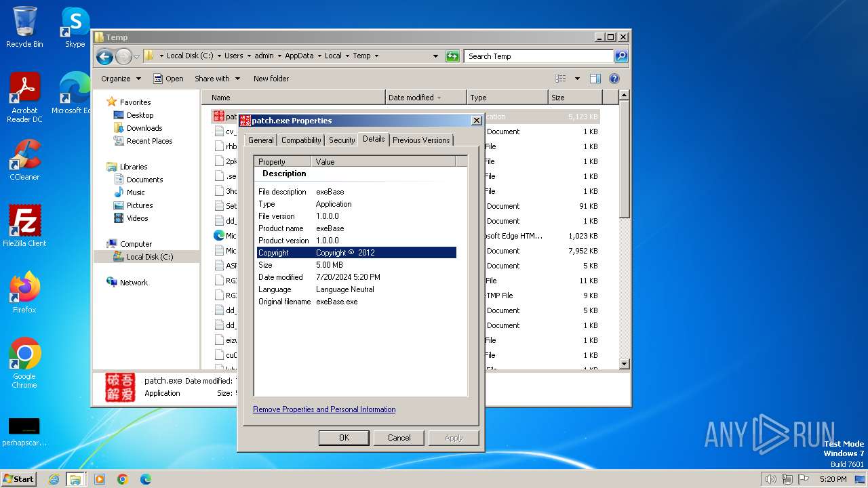Image resolution: width=868 pixels, height=488 pixels.
Task: Launch Google Chrome from the desktop
Action: 24,363
